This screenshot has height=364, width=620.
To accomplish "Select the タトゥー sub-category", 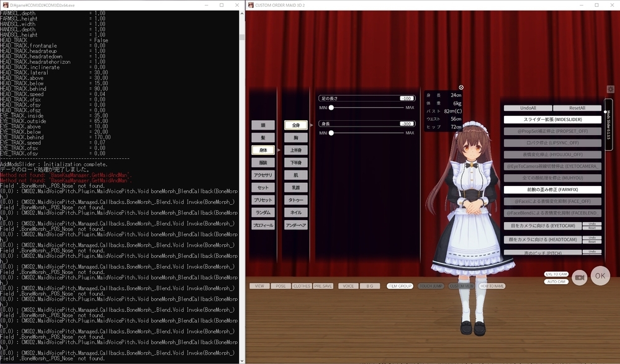I will tap(296, 200).
